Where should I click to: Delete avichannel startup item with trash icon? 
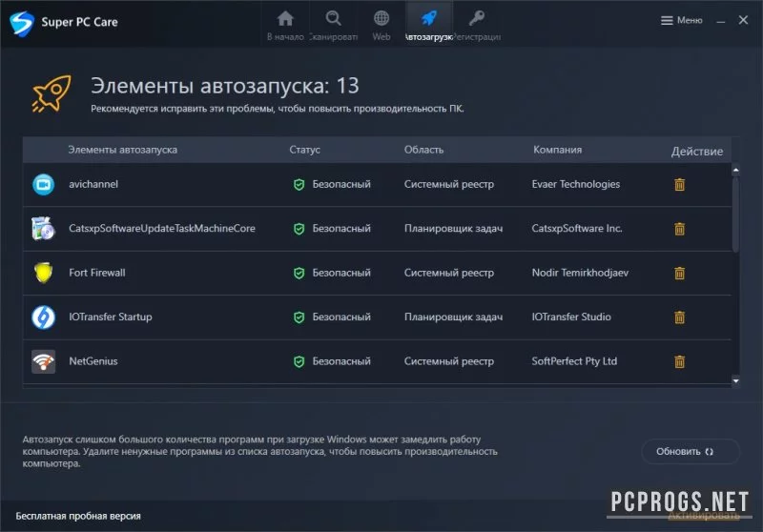pyautogui.click(x=680, y=184)
